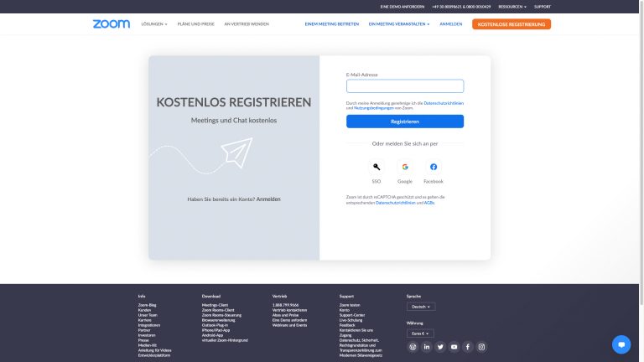This screenshot has width=644, height=362.
Task: Click the blue Registrieren button
Action: (405, 122)
